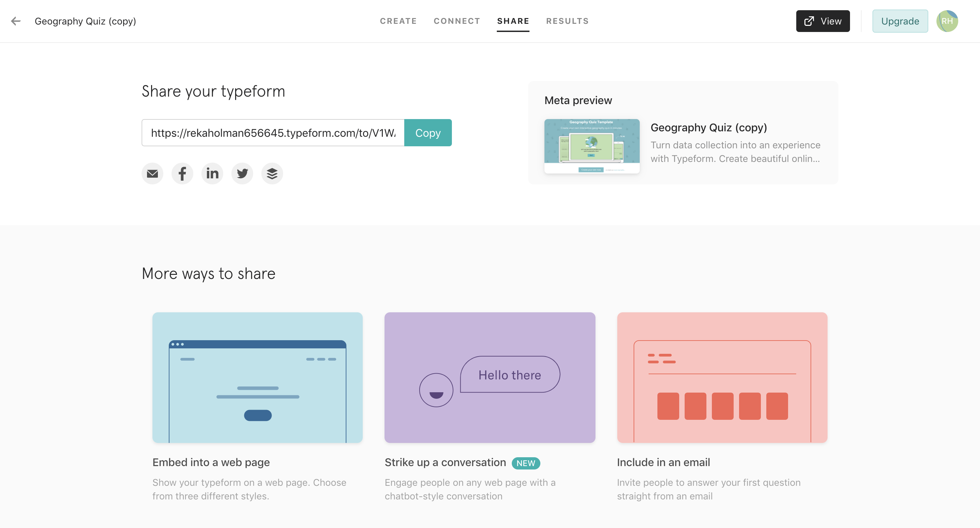This screenshot has width=980, height=528.
Task: Open the Share tab
Action: click(x=513, y=21)
